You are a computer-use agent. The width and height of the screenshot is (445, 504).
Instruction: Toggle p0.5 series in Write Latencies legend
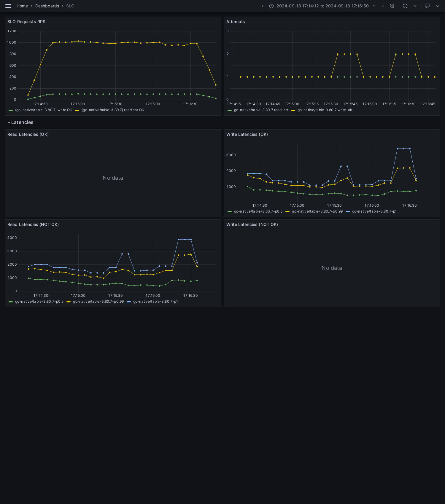point(258,211)
